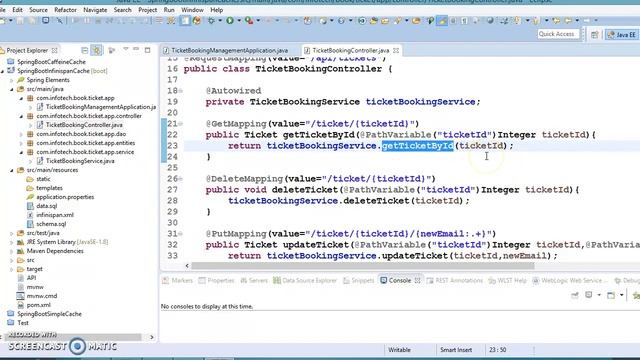Switch to the Markers tab

(178, 280)
